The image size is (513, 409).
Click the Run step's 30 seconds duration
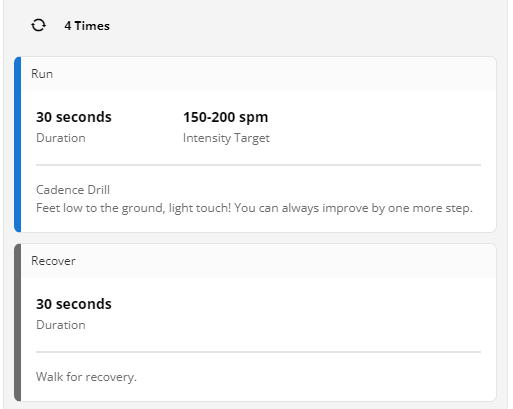click(x=74, y=117)
